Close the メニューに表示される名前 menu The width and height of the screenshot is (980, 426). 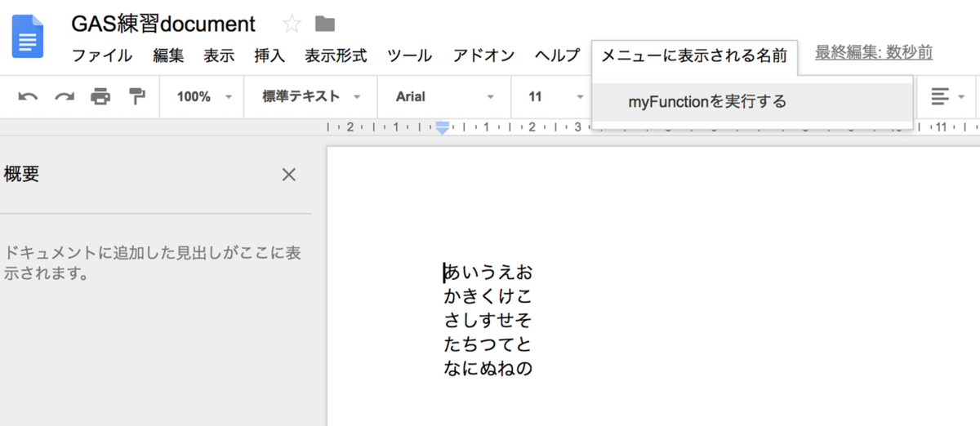(694, 55)
